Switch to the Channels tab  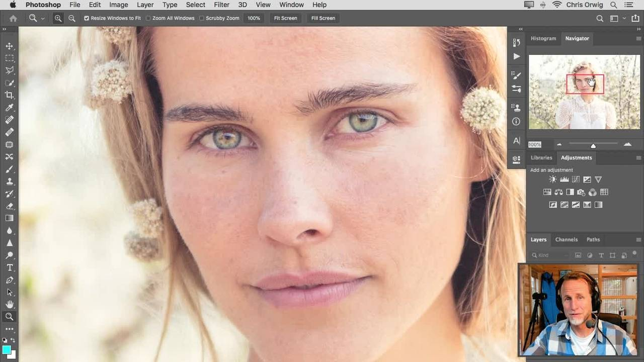pos(567,240)
